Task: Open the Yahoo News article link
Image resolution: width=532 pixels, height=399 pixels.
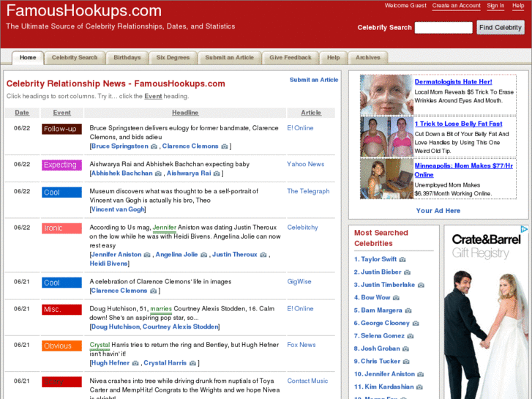Action: 305,164
